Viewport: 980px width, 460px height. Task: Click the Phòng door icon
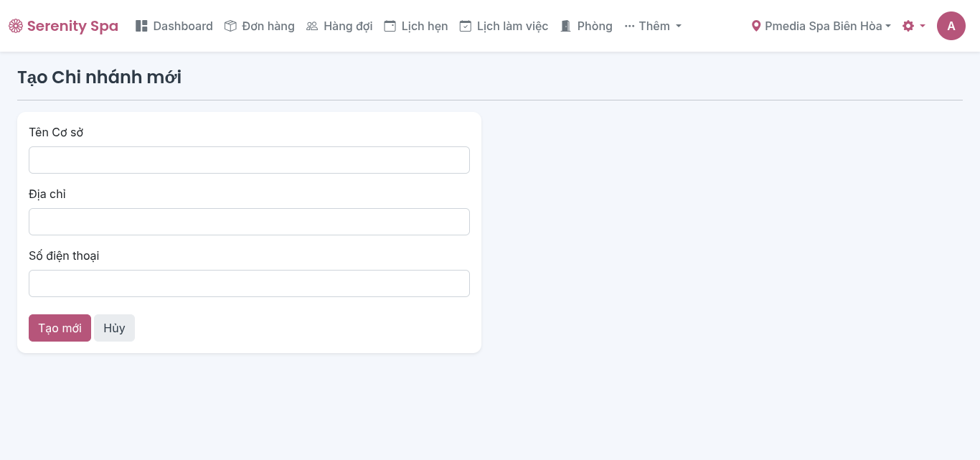click(x=565, y=26)
